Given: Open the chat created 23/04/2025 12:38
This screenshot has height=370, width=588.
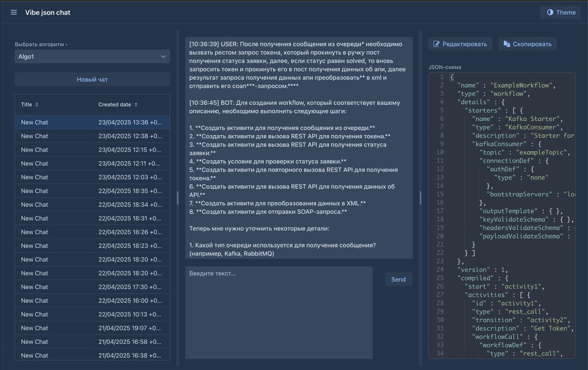Looking at the screenshot, I should (92, 136).
